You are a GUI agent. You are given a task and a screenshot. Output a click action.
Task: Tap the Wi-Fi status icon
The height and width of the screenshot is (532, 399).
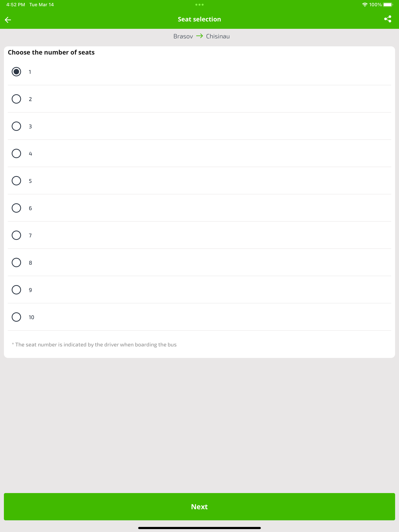(365, 4)
